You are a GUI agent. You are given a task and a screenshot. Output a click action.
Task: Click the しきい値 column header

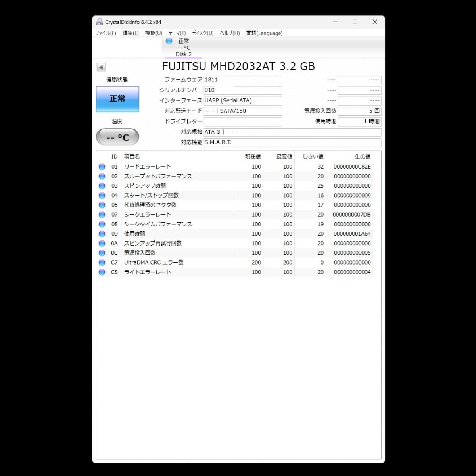[310, 157]
